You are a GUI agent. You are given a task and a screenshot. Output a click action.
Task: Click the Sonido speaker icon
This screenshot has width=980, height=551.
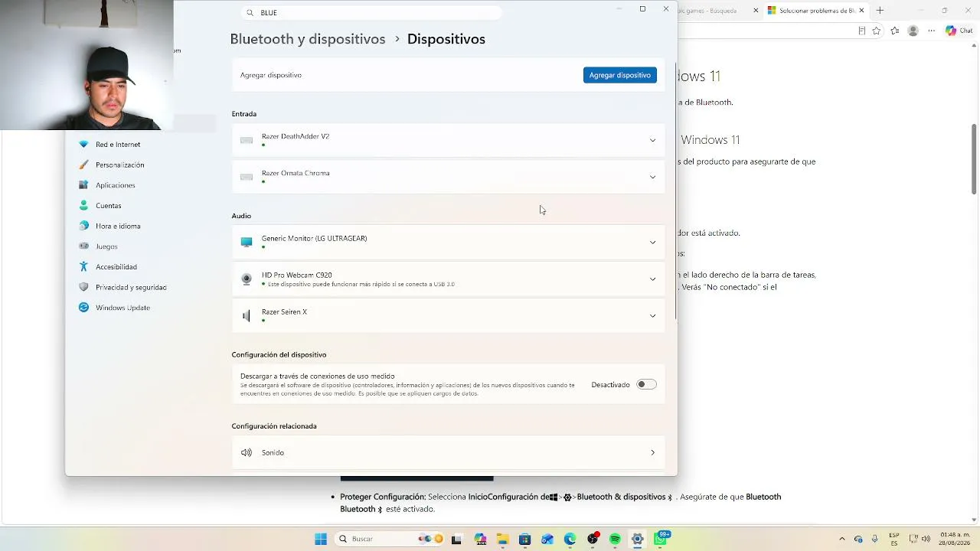point(247,452)
